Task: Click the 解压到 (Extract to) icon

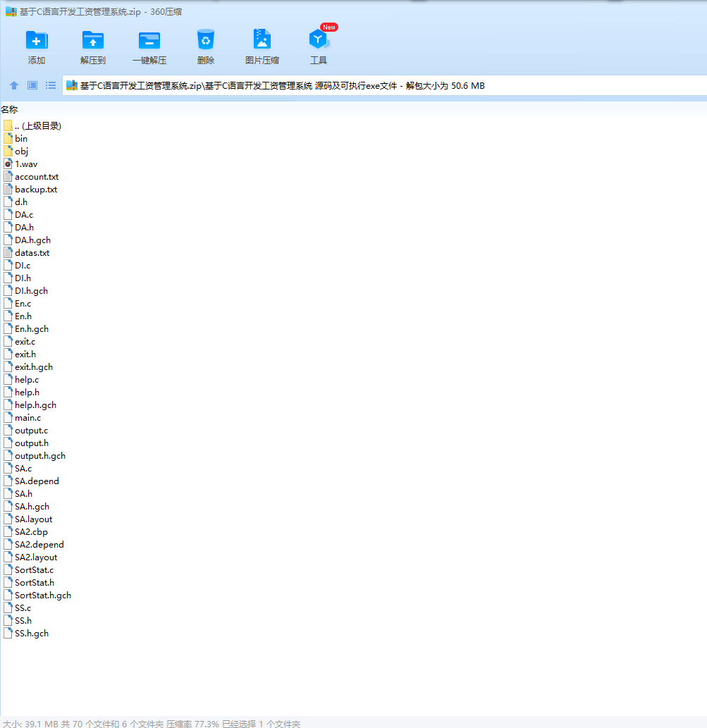Action: [x=93, y=40]
